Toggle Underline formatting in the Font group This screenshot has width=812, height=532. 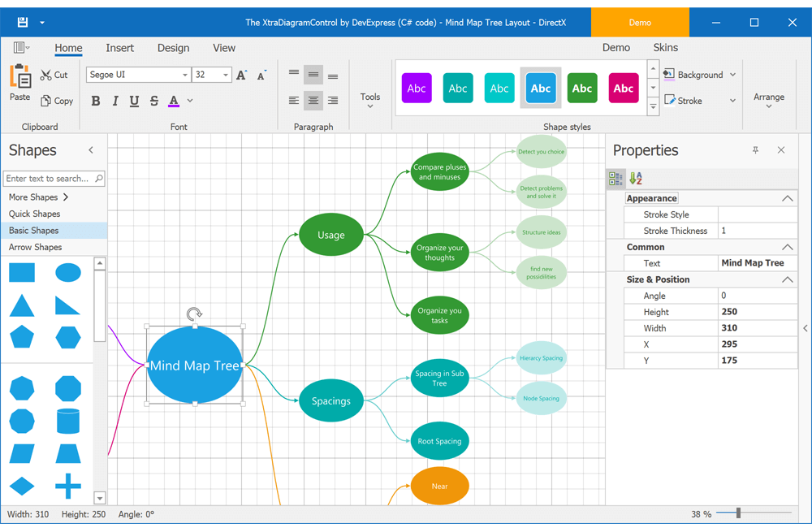click(134, 101)
